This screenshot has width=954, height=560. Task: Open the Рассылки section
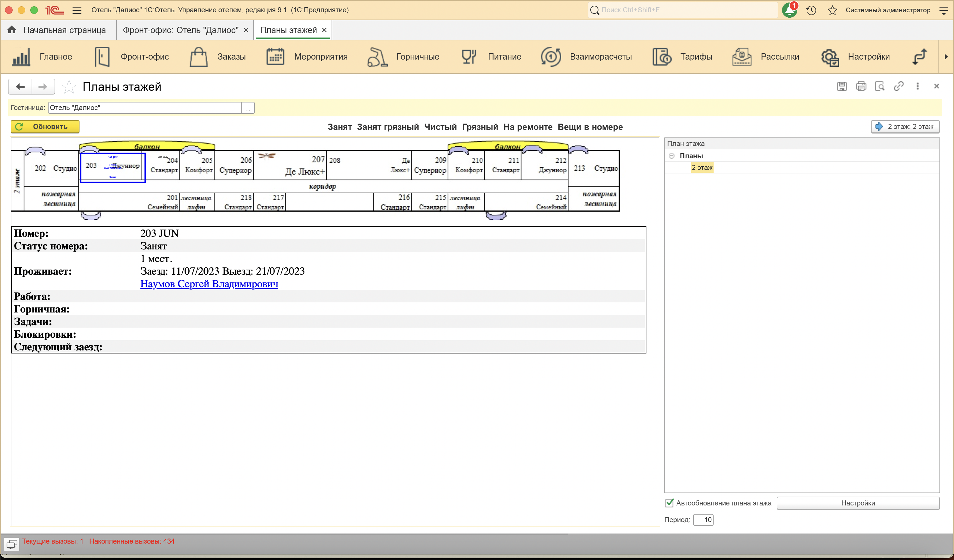766,57
